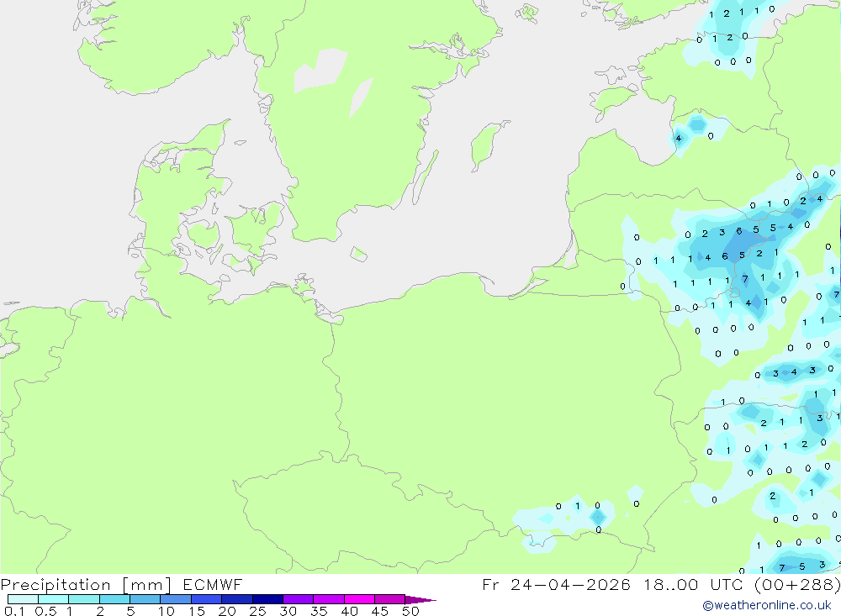
Task: Select the 30–35 mm violet legend swatch
Action: [298, 599]
